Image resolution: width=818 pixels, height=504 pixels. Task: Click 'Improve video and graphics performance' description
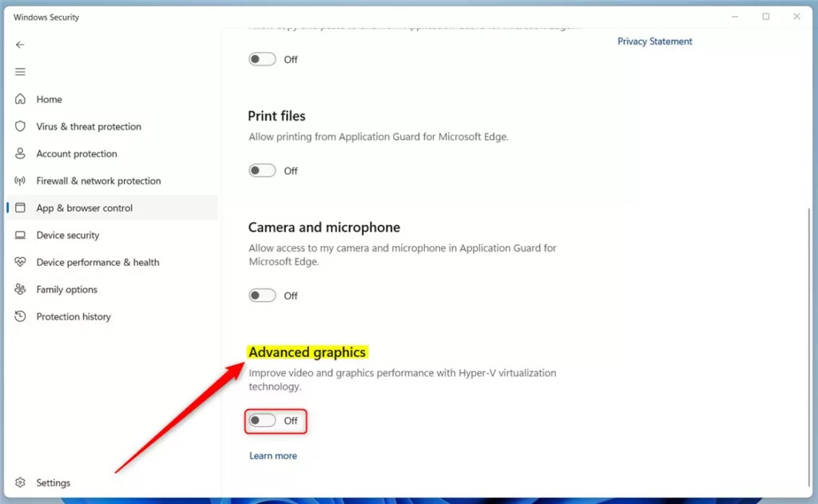coord(403,379)
